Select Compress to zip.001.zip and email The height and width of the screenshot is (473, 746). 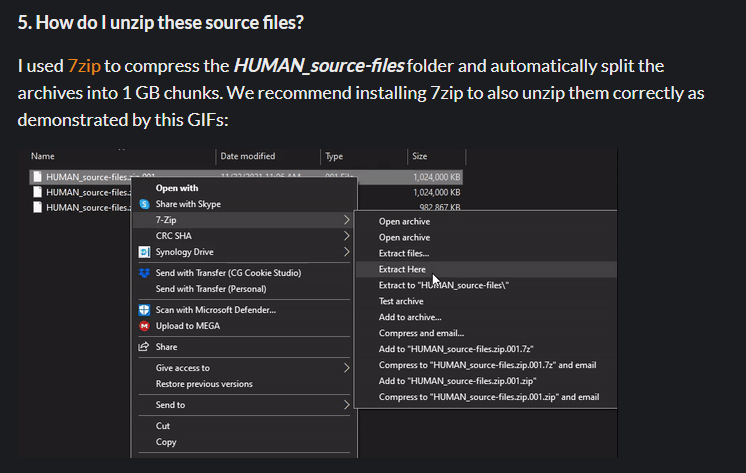(489, 397)
